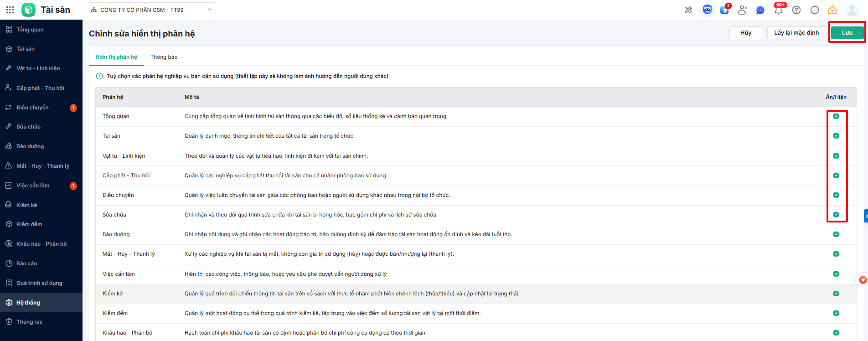
Task: Click the Lấy lại mặc định button
Action: coord(796,33)
